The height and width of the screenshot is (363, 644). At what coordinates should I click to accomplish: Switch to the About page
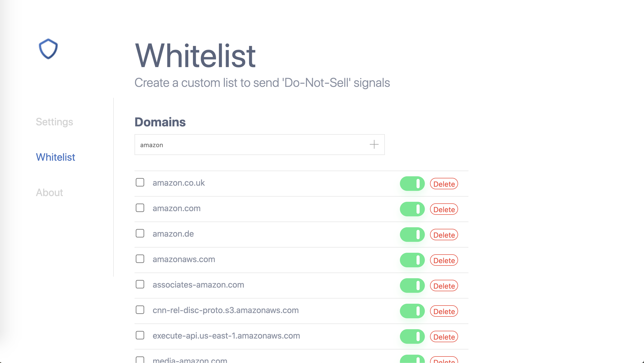click(x=49, y=192)
